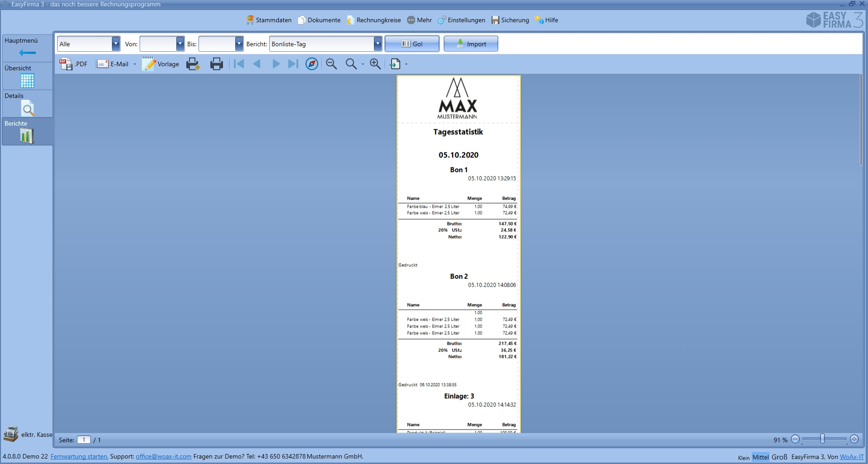Decrease zoom with minus circle button
868x464 pixels.
pos(795,439)
